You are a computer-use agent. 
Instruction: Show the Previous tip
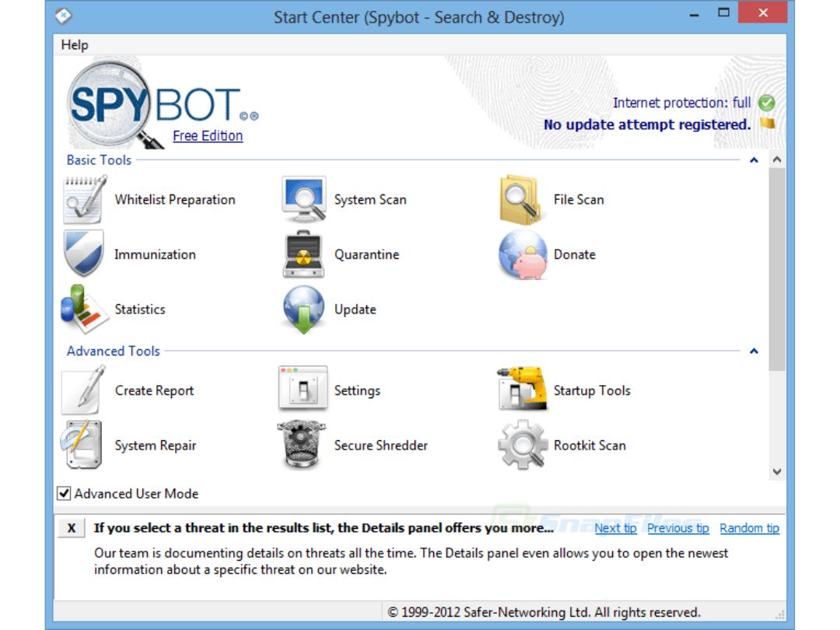[x=677, y=528]
